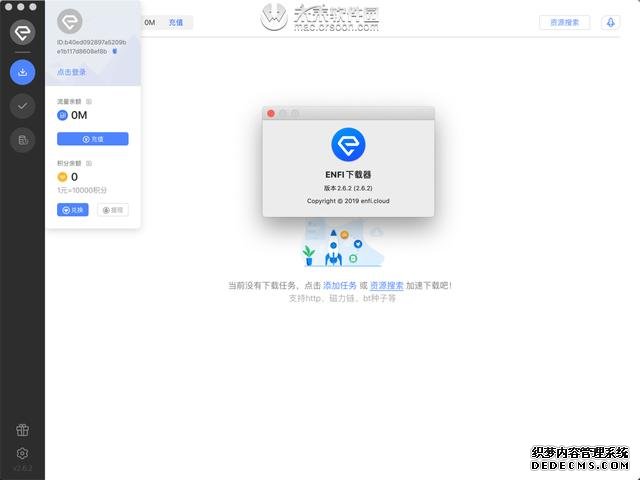Click the info icon beside 流量余额

[89, 101]
